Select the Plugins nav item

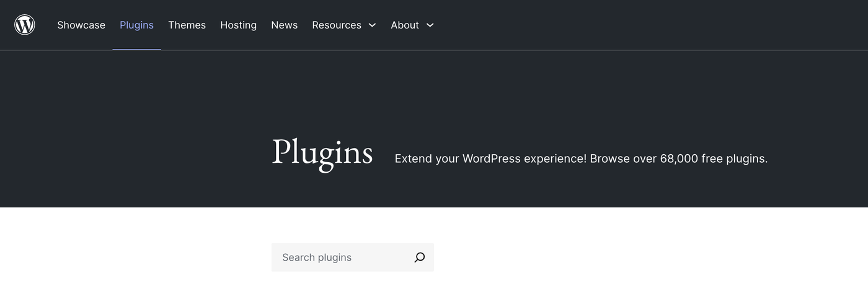tap(136, 25)
